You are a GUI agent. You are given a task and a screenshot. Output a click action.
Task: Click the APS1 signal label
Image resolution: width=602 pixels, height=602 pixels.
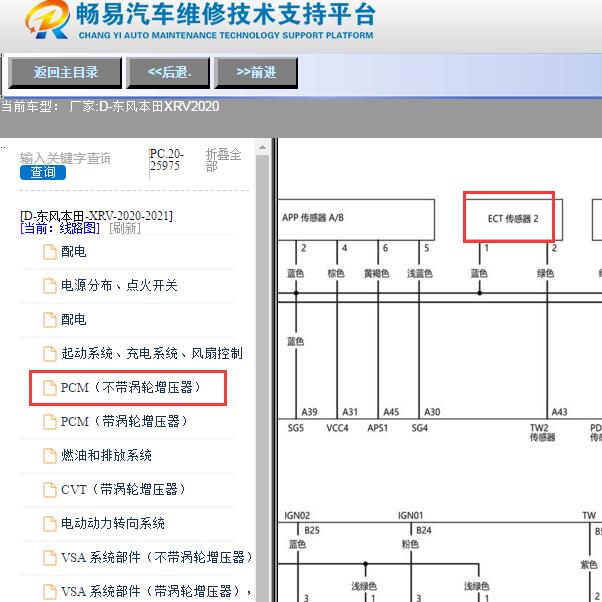[377, 428]
